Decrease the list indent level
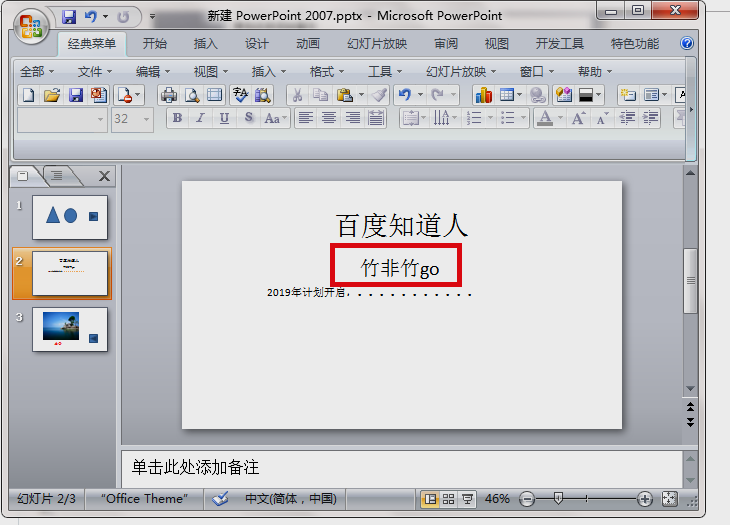Screen dimensions: 730x525 (x=627, y=118)
